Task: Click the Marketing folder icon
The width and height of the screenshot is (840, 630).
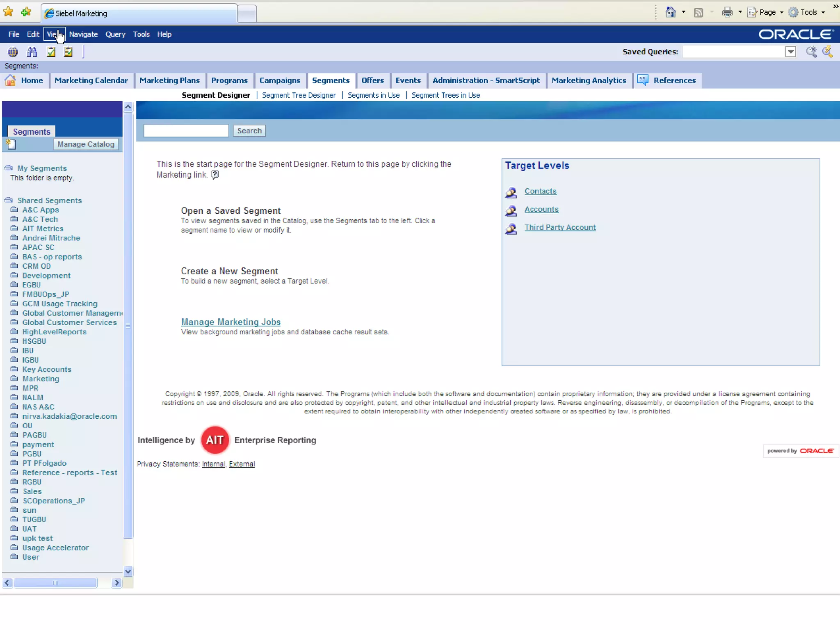Action: pos(14,379)
